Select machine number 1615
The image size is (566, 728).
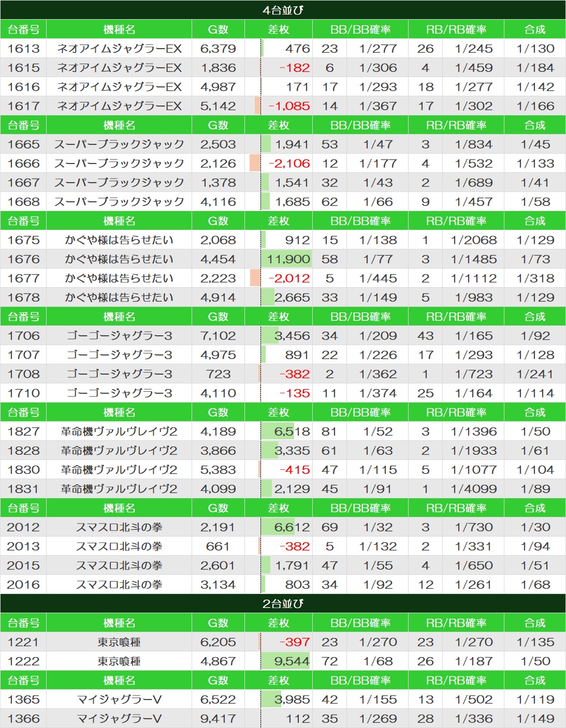click(x=23, y=68)
